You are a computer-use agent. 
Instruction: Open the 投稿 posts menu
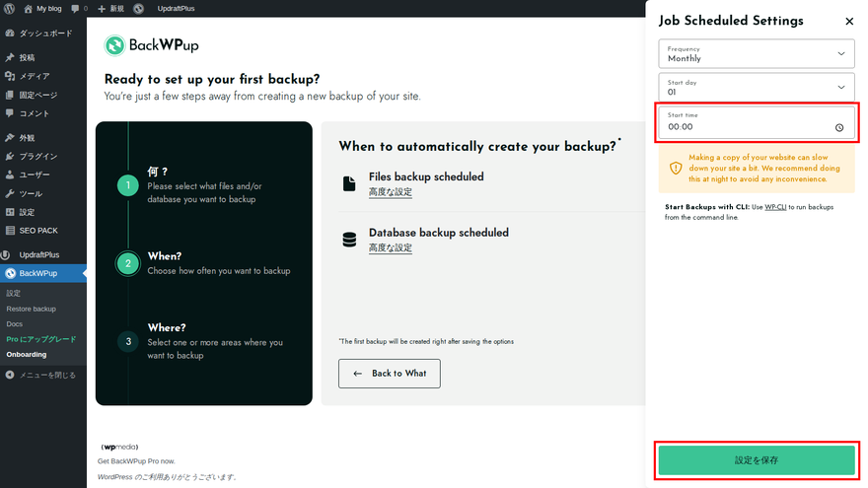point(43,57)
